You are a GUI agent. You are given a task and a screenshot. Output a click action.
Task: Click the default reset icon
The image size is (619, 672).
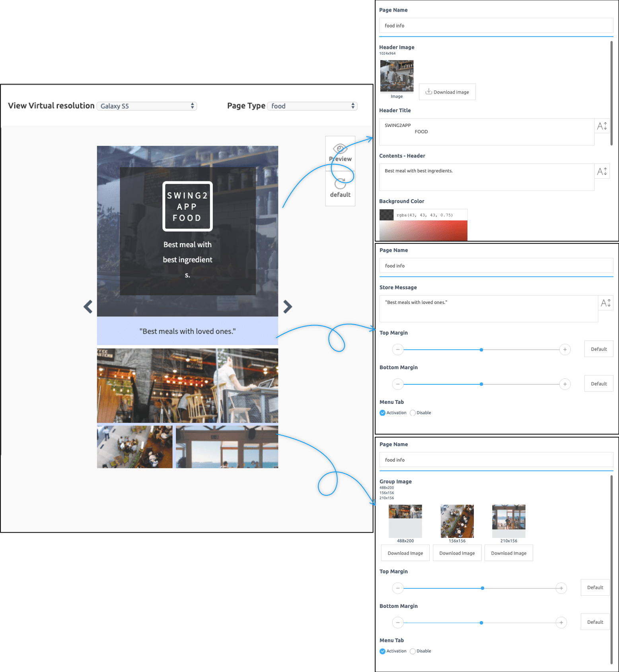pyautogui.click(x=340, y=184)
